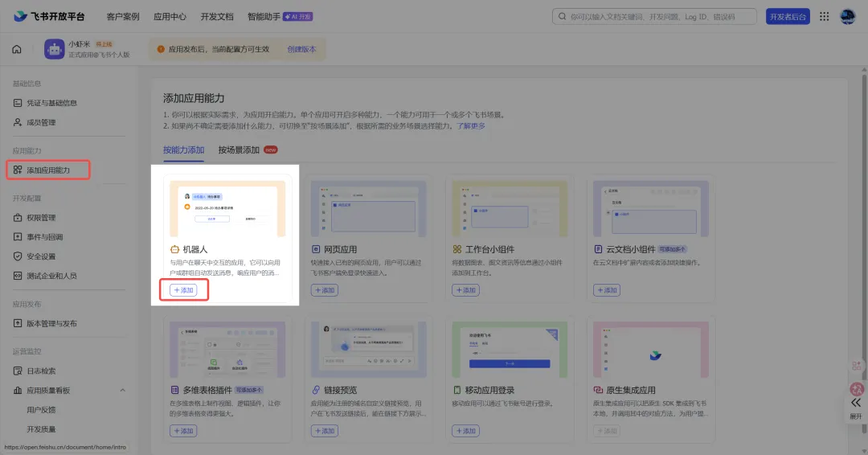This screenshot has width=868, height=455.
Task: Click the warning icon in the publish notice
Action: click(x=161, y=49)
